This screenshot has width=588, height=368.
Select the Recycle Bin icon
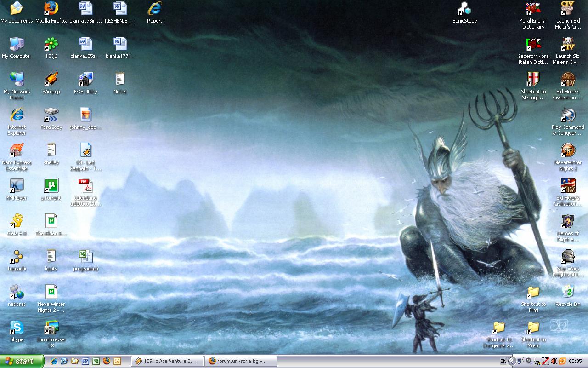pyautogui.click(x=568, y=292)
